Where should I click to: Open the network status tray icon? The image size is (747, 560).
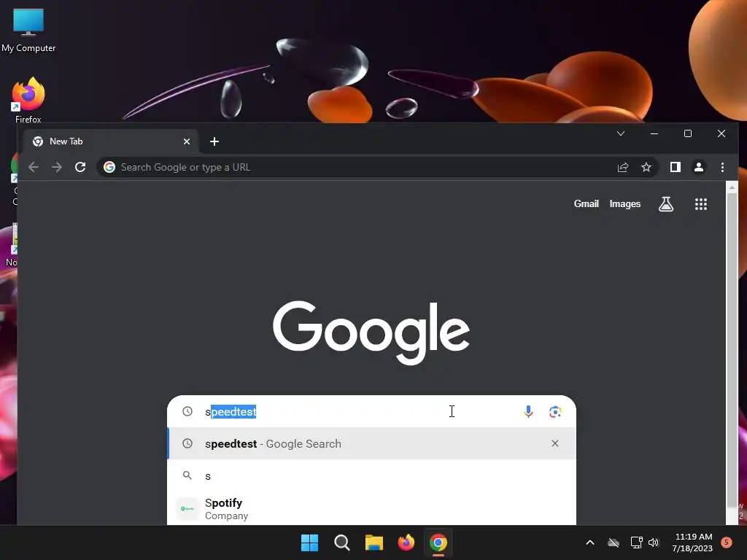click(x=636, y=542)
